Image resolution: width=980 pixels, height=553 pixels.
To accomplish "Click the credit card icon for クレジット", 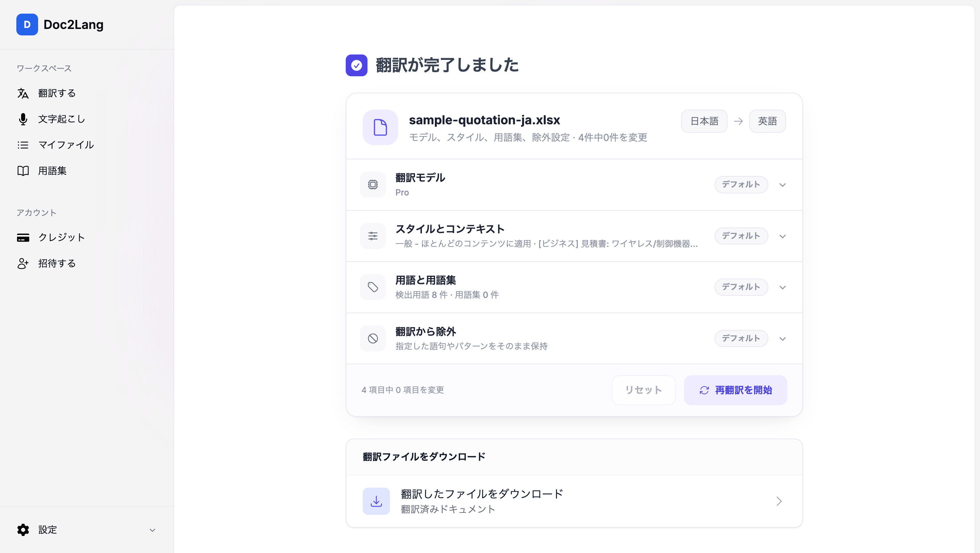I will click(23, 237).
